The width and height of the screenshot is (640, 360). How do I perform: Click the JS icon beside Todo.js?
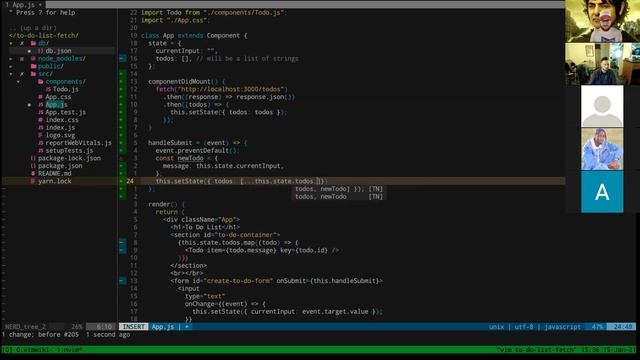pos(48,89)
